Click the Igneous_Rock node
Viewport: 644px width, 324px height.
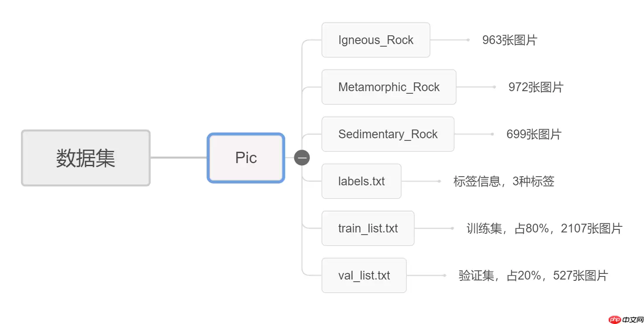(375, 40)
